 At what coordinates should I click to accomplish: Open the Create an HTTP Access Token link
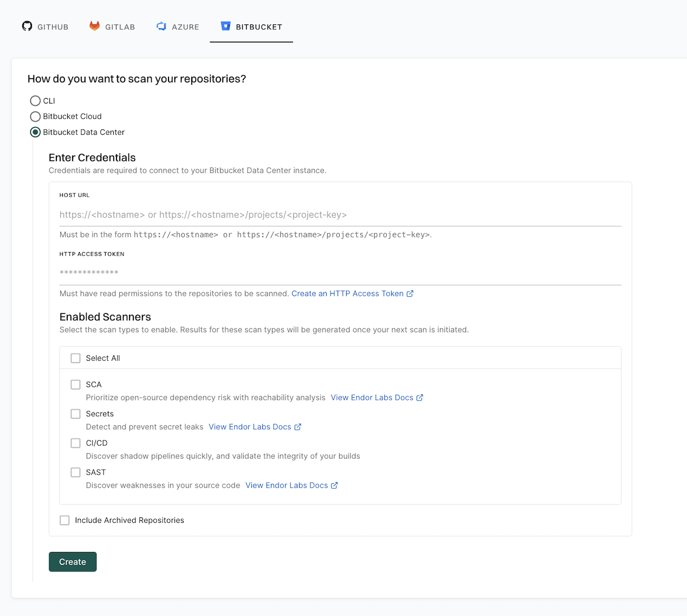tap(347, 293)
